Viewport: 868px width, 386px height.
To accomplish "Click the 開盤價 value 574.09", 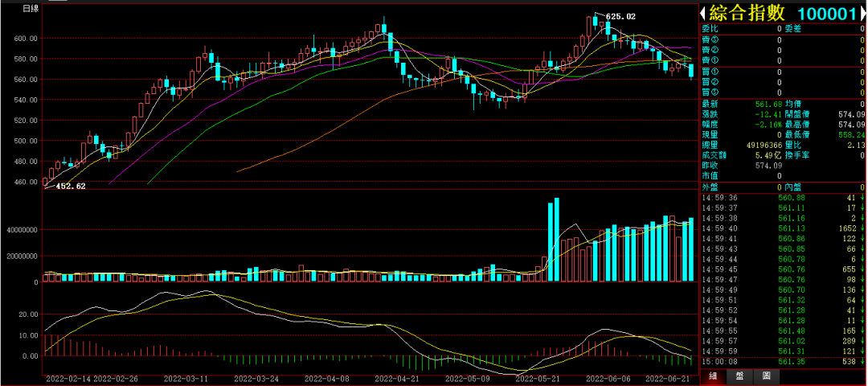I will tap(850, 114).
